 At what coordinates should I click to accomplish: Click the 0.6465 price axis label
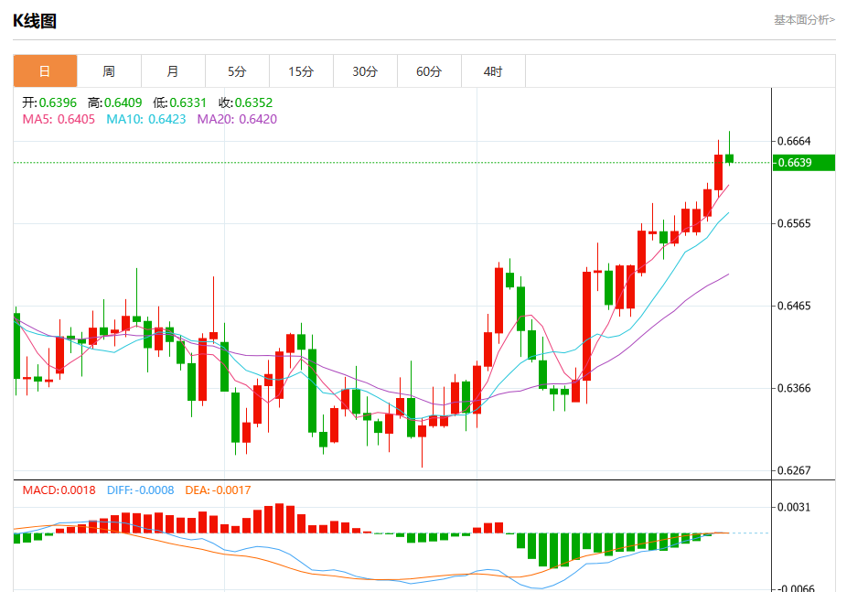coord(795,307)
